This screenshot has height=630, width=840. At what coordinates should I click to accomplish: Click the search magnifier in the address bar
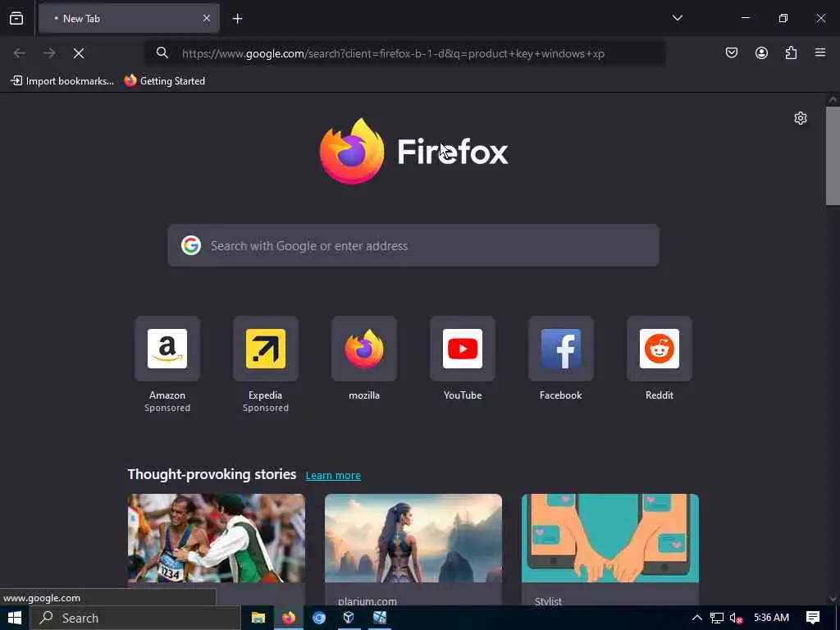pyautogui.click(x=162, y=52)
